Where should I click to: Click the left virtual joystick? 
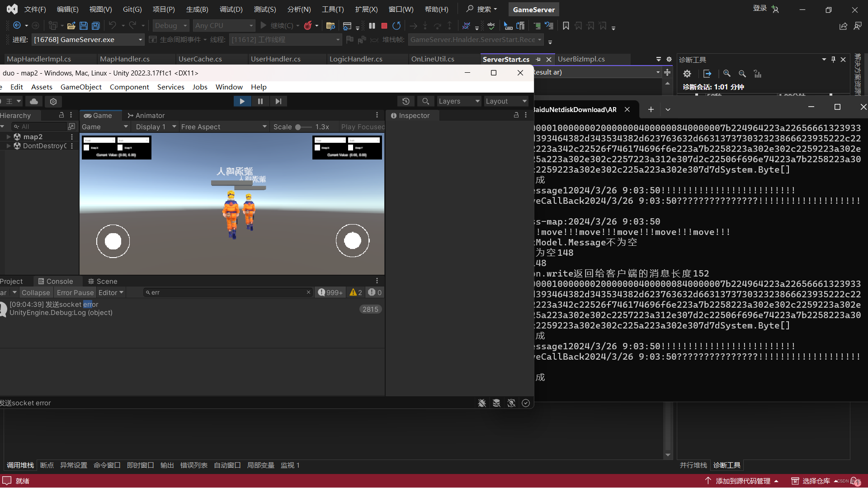click(113, 241)
